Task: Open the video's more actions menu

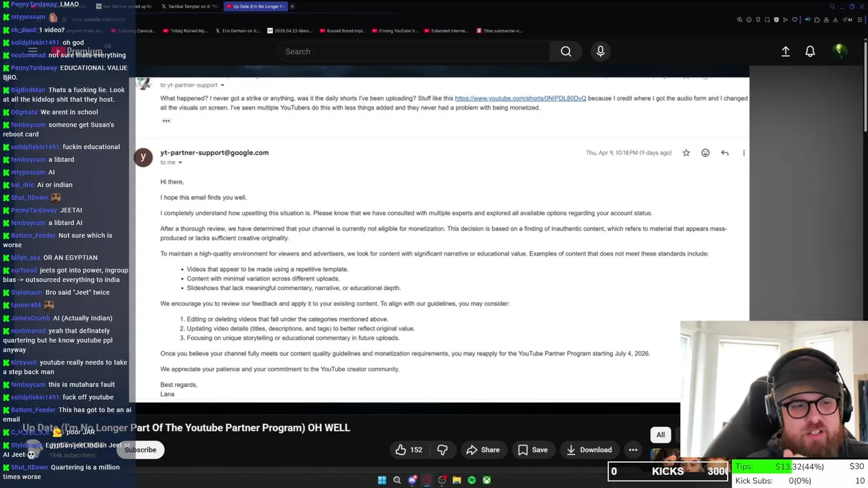Action: click(633, 450)
